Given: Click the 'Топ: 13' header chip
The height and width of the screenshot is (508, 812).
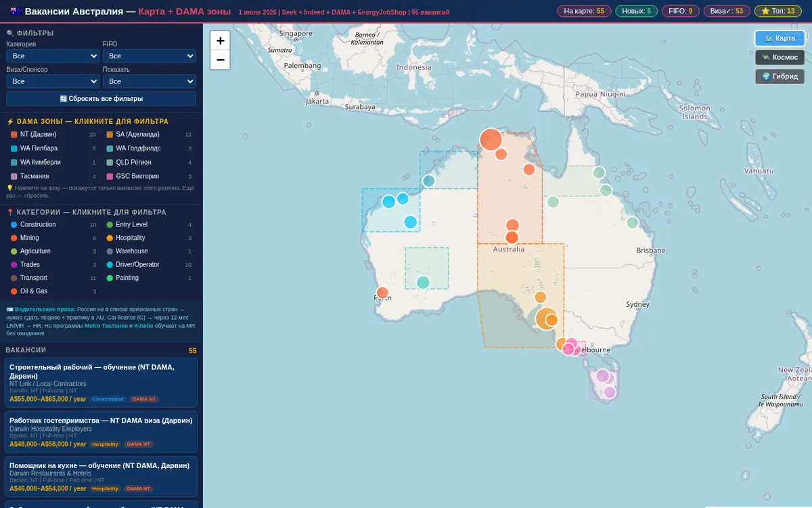Looking at the screenshot, I should click(778, 12).
